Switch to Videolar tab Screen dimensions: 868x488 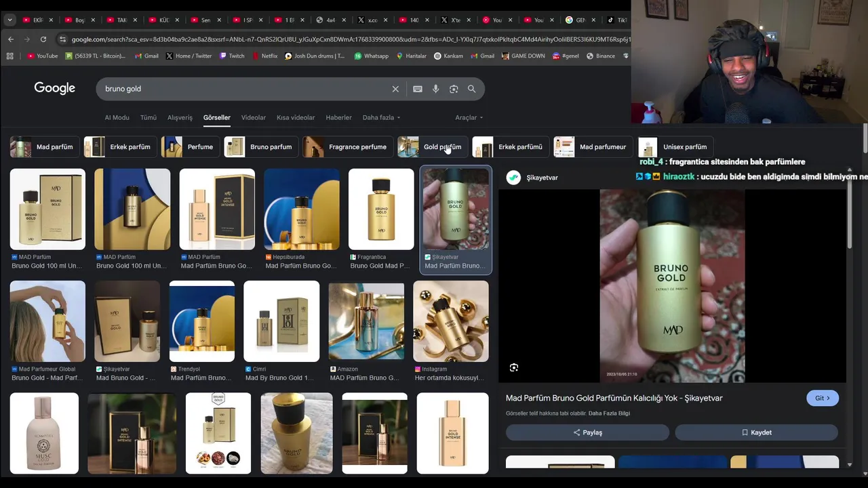pyautogui.click(x=254, y=117)
